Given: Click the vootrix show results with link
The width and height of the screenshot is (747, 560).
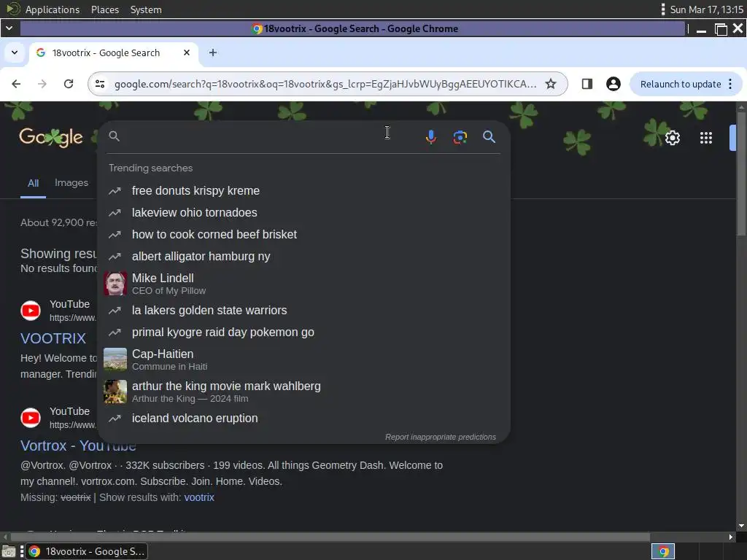Looking at the screenshot, I should tap(199, 497).
